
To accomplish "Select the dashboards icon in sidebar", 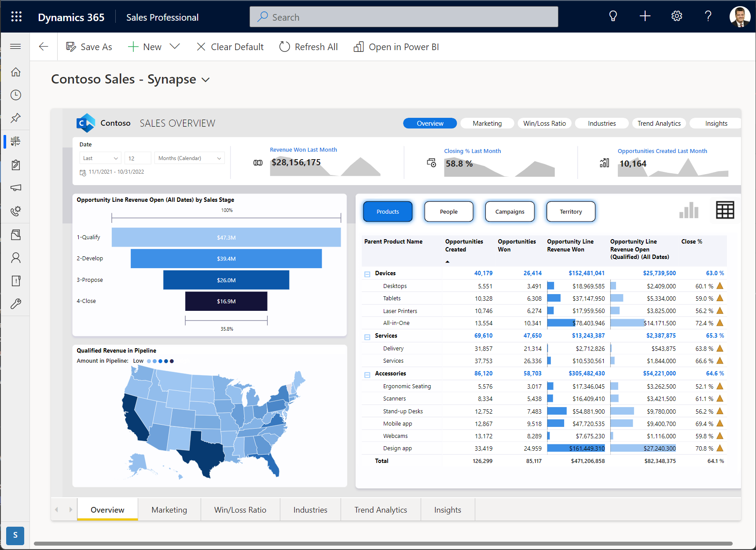I will click(x=16, y=141).
